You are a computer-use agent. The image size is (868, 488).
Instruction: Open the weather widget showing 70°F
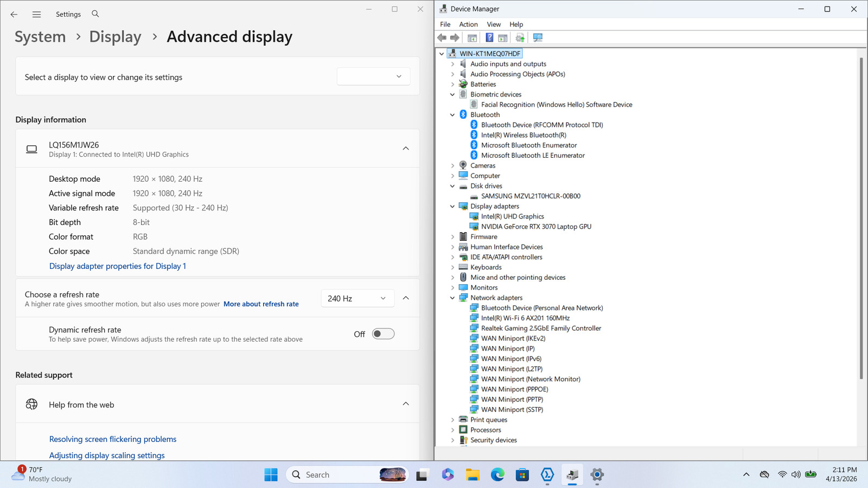[42, 474]
